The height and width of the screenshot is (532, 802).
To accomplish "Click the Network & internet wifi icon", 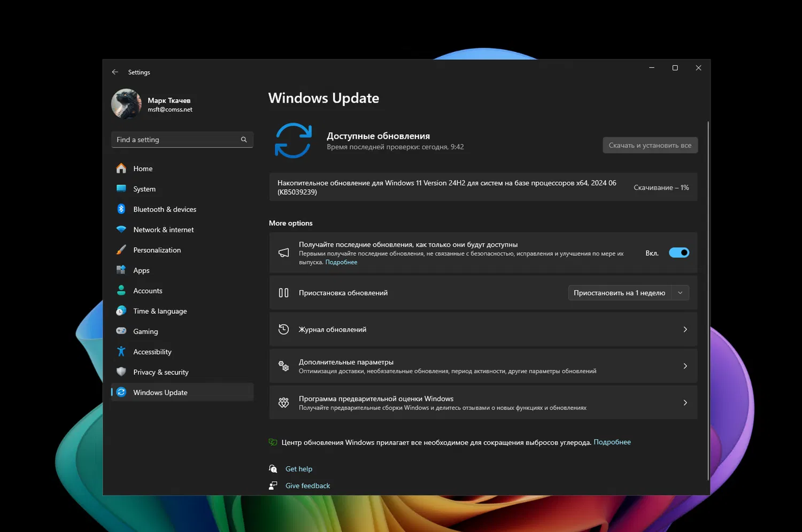I will pyautogui.click(x=121, y=229).
